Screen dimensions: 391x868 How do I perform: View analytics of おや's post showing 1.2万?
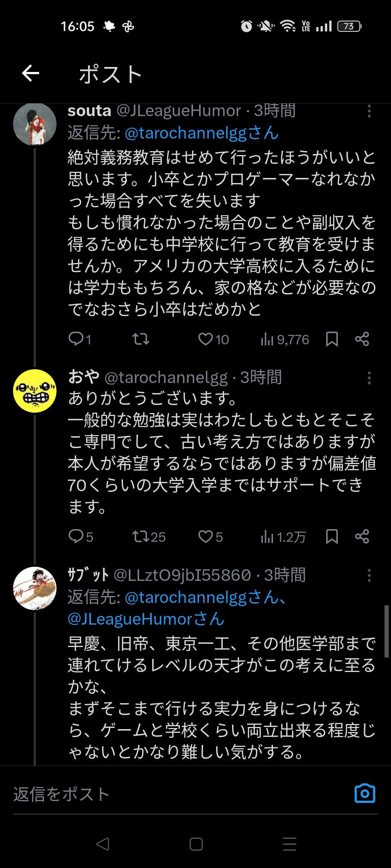point(283,537)
